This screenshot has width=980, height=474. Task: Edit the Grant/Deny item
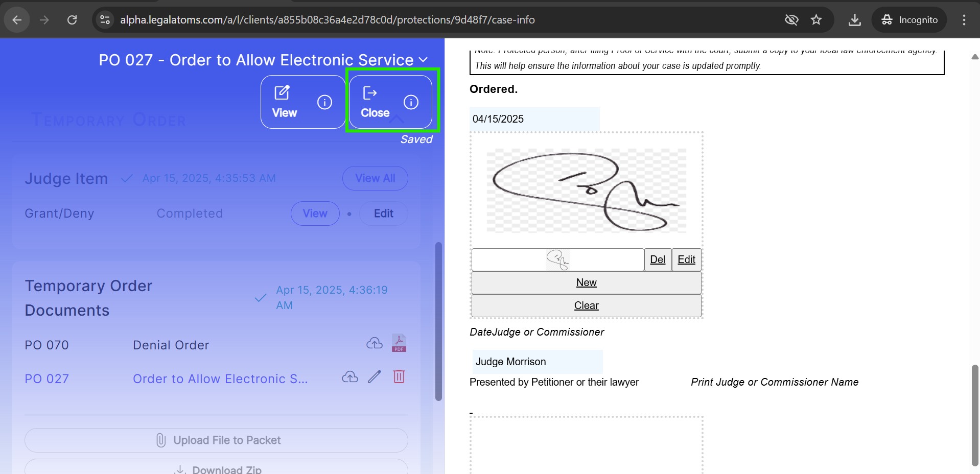click(383, 214)
